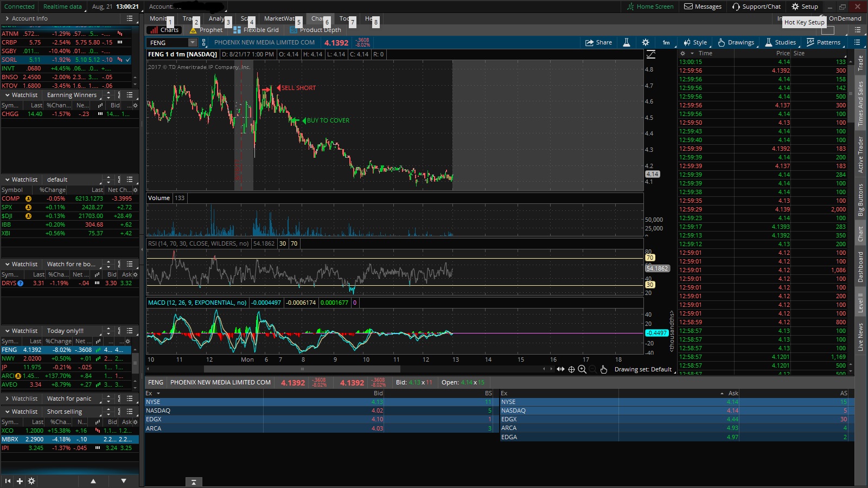Switch to the MarketWatch tab
Image resolution: width=868 pixels, height=488 pixels.
279,18
